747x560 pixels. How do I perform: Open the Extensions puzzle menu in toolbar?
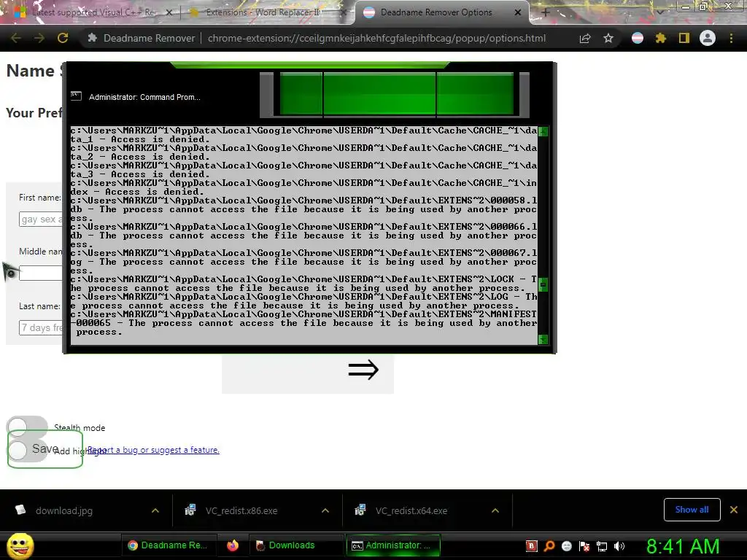point(661,38)
